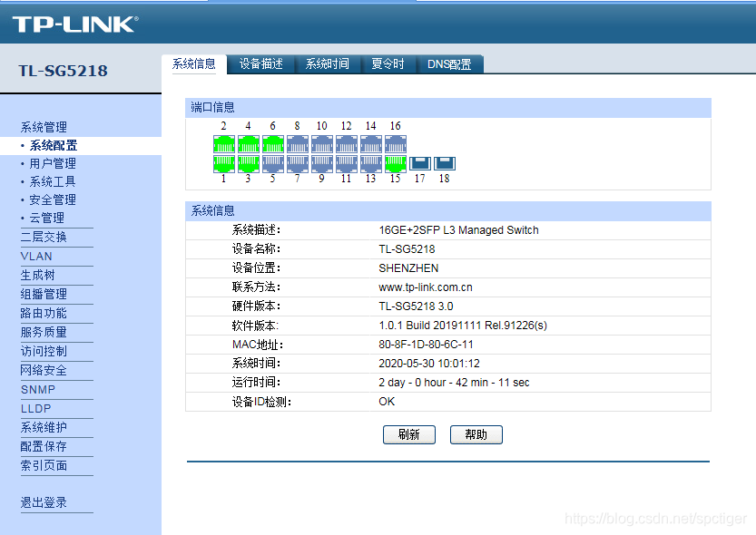The width and height of the screenshot is (756, 535).
Task: Select port 8 icon in port panel
Action: point(298,144)
